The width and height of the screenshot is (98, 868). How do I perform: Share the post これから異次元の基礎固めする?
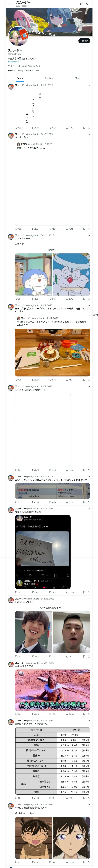[89, 470]
